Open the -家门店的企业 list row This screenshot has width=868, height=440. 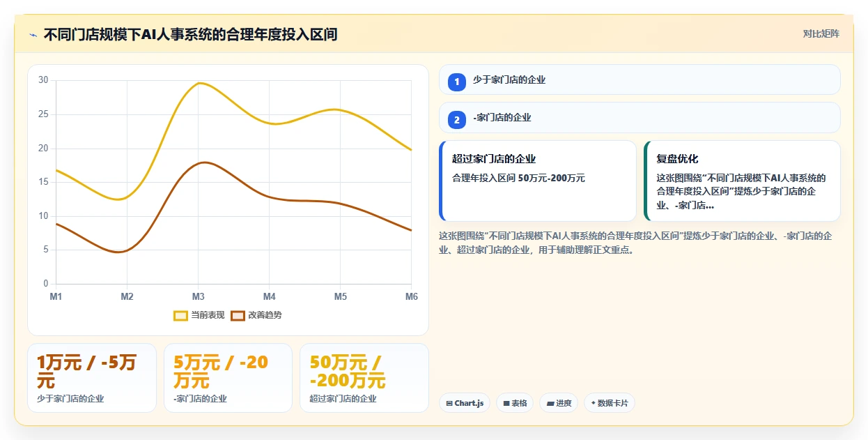[x=640, y=117]
